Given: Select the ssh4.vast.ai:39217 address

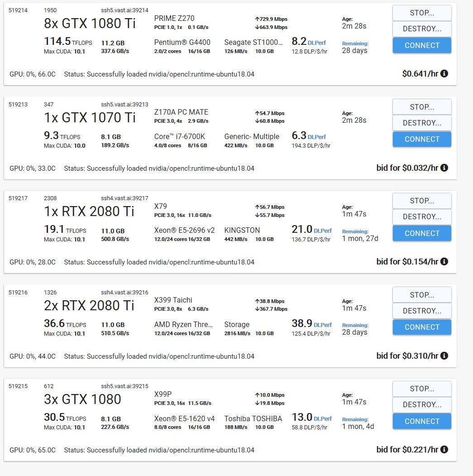Looking at the screenshot, I should tap(124, 198).
